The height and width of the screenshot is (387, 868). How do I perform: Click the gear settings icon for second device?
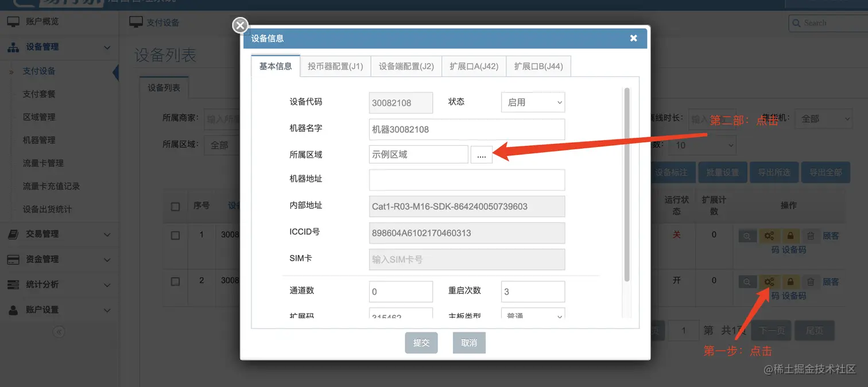(x=770, y=281)
